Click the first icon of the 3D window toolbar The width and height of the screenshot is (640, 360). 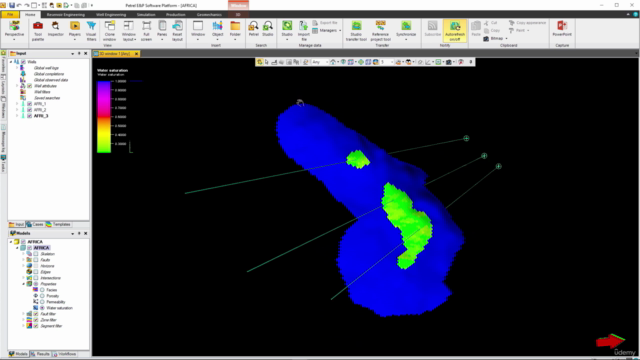point(260,62)
